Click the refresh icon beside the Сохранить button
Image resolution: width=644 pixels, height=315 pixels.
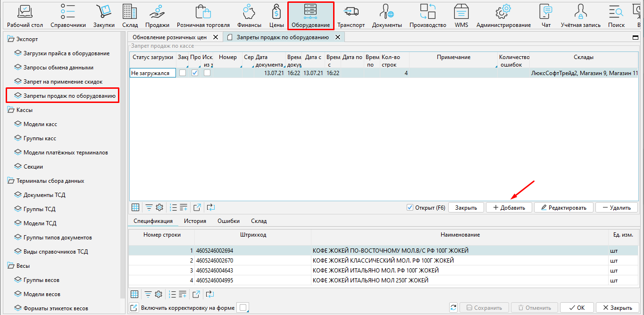[453, 307]
